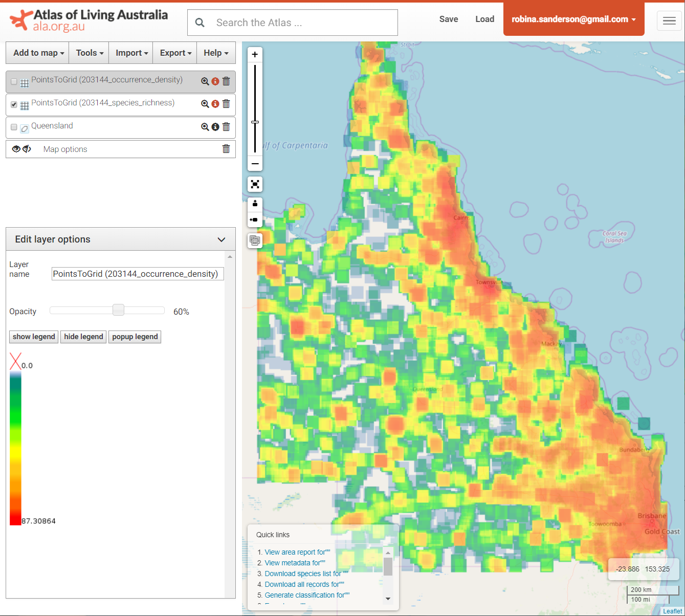Toggle visibility of all layers via eye icon
Image resolution: width=685 pixels, height=616 pixels.
coord(16,148)
